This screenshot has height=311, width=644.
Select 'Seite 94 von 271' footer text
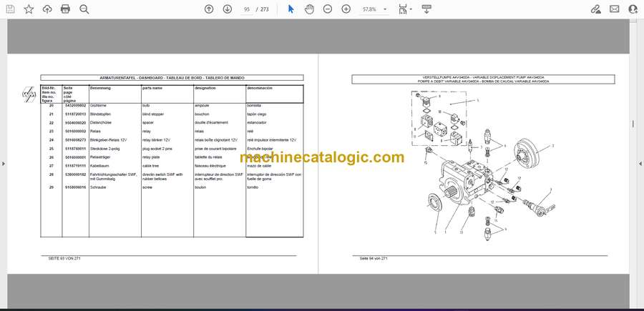[x=374, y=259]
